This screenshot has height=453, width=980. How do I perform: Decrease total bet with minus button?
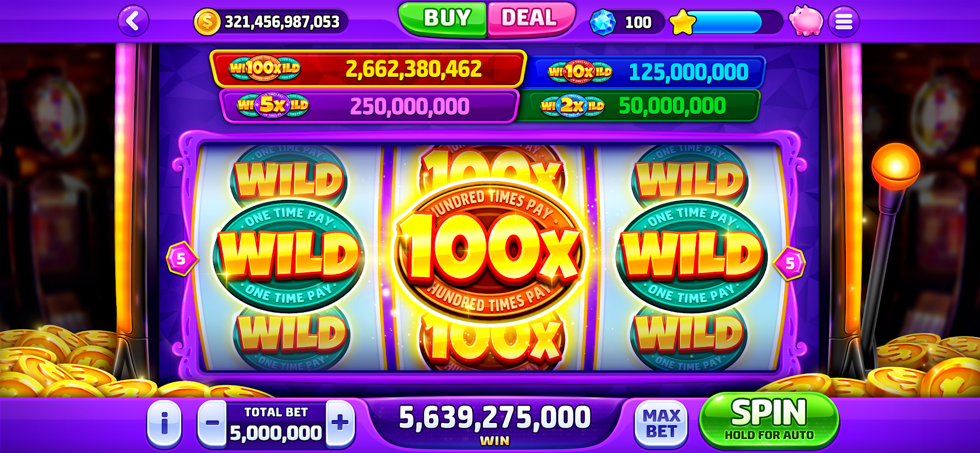(x=212, y=422)
